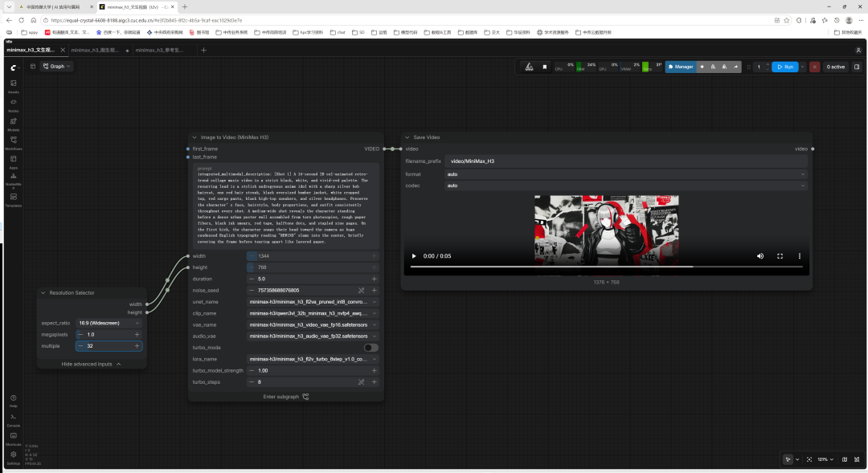Increase the megapixels value
The image size is (868, 473).
[137, 335]
